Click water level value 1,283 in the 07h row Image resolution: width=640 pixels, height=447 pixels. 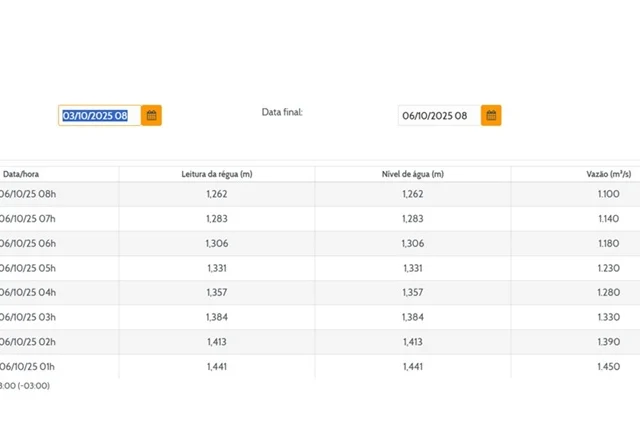pyautogui.click(x=413, y=218)
